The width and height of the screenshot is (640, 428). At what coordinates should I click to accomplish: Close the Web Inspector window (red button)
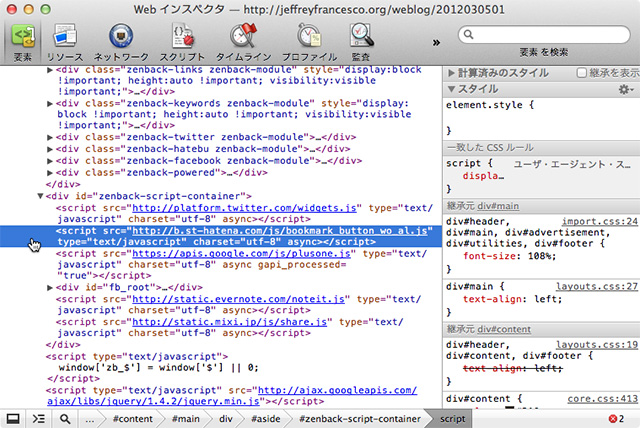[12, 9]
